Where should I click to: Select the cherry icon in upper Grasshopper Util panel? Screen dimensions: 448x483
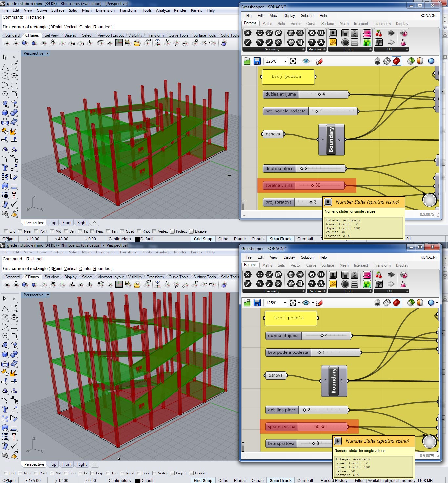click(379, 33)
